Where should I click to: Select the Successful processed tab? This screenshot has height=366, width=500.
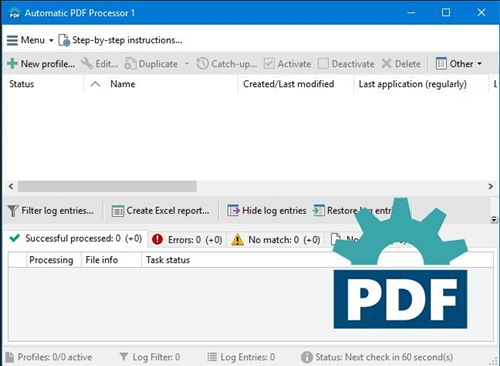76,239
